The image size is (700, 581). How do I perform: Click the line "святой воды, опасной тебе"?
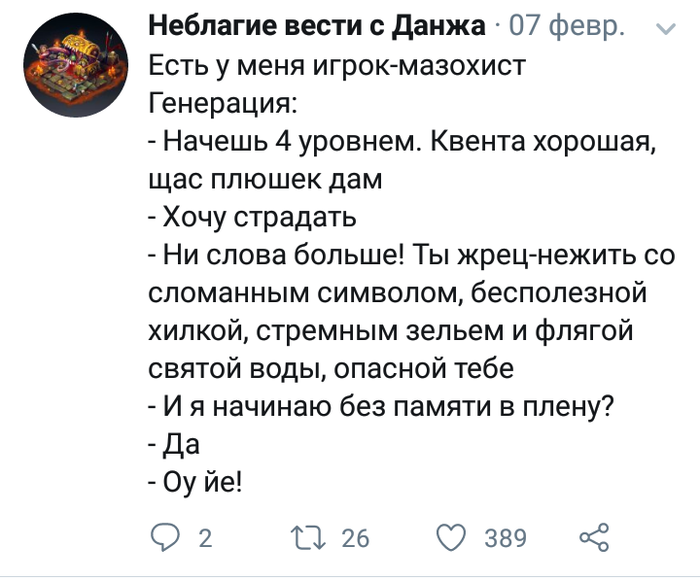[x=331, y=367]
